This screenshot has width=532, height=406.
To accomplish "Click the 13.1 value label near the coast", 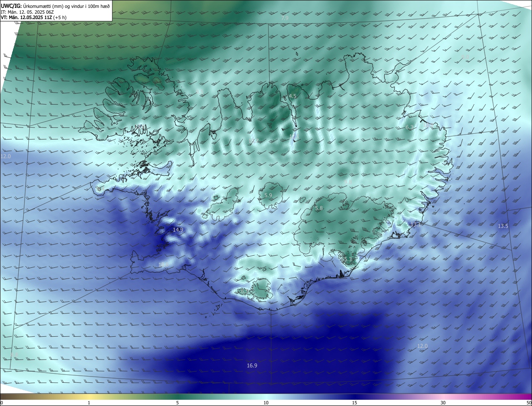I will 416,224.
